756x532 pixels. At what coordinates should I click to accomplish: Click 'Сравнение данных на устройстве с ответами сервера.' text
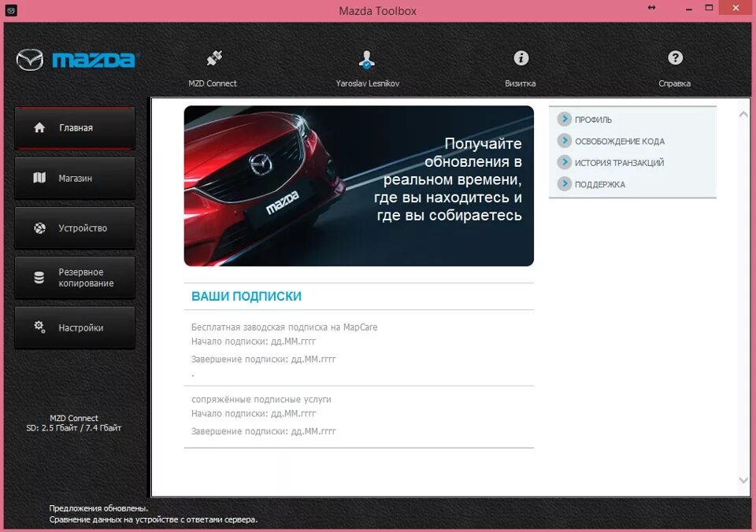coord(154,519)
